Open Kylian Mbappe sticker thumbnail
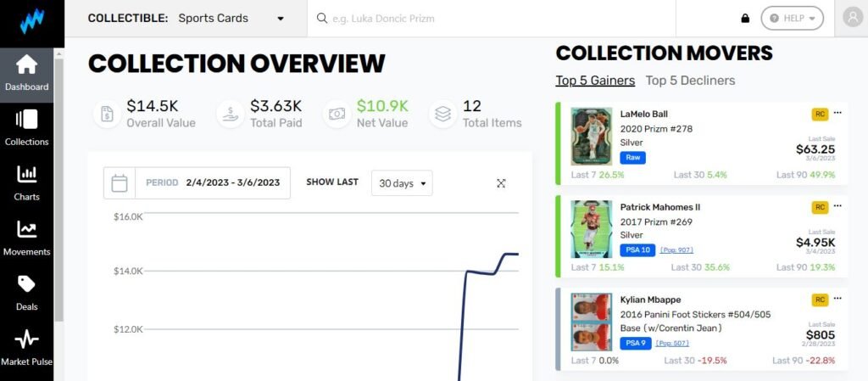This screenshot has width=868, height=381. [x=591, y=322]
